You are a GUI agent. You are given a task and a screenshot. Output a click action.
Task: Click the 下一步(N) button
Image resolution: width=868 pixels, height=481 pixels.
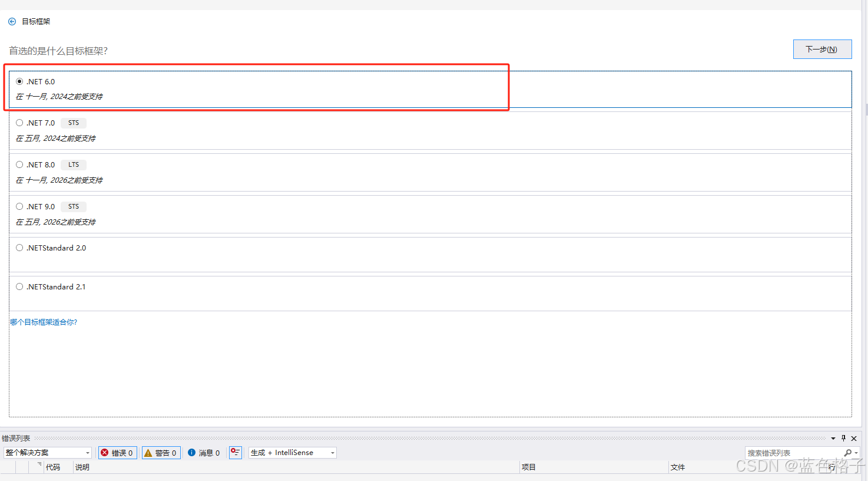(822, 50)
